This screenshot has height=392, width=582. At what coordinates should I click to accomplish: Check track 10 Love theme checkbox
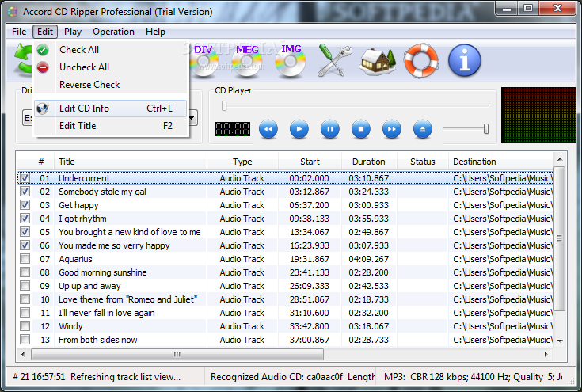[x=25, y=299]
